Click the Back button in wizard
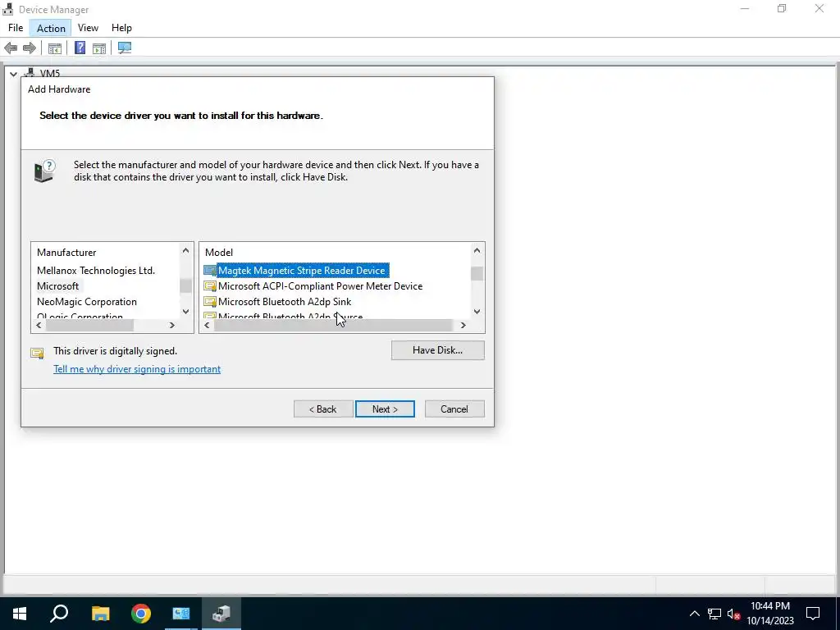The width and height of the screenshot is (840, 630). (x=323, y=409)
